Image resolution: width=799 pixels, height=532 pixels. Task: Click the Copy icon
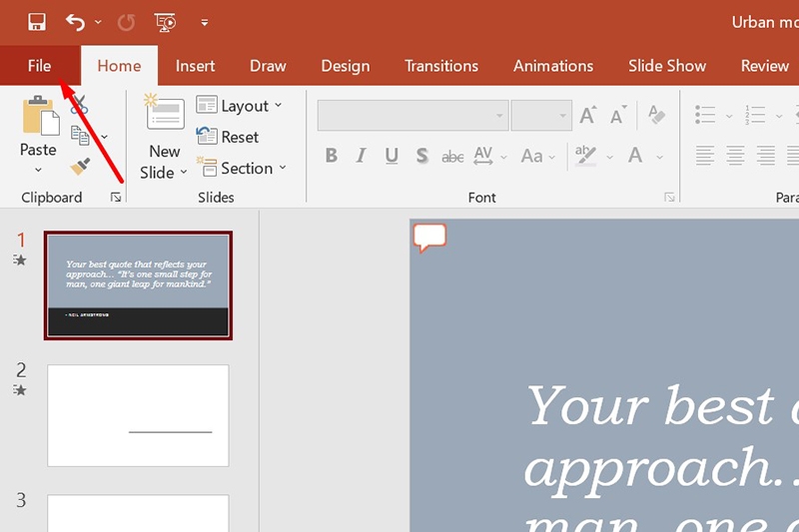tap(80, 136)
